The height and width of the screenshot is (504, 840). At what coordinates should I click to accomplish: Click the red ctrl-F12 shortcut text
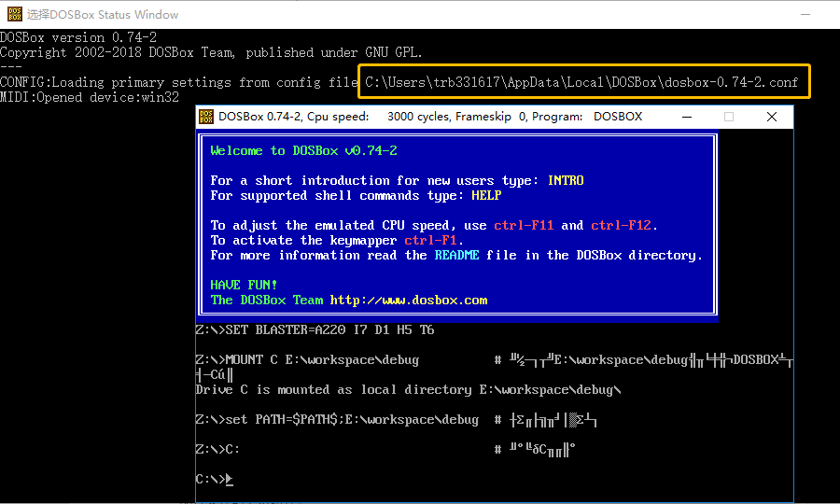click(x=621, y=225)
